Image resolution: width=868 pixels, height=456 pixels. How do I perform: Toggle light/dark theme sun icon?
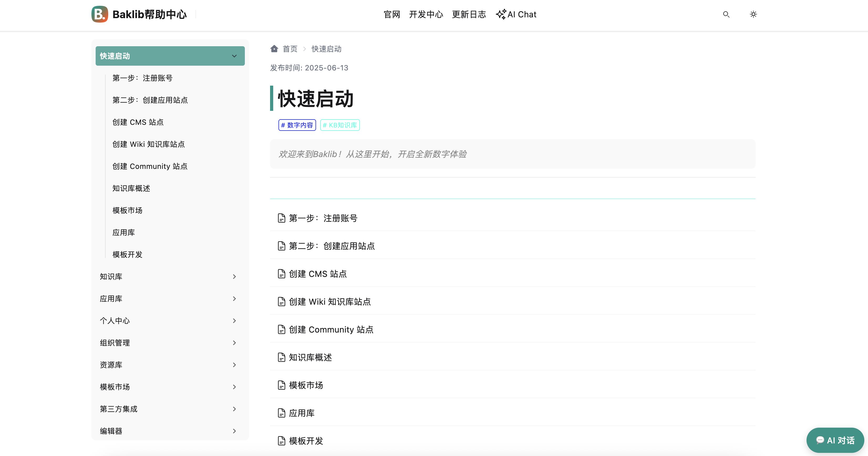(753, 14)
